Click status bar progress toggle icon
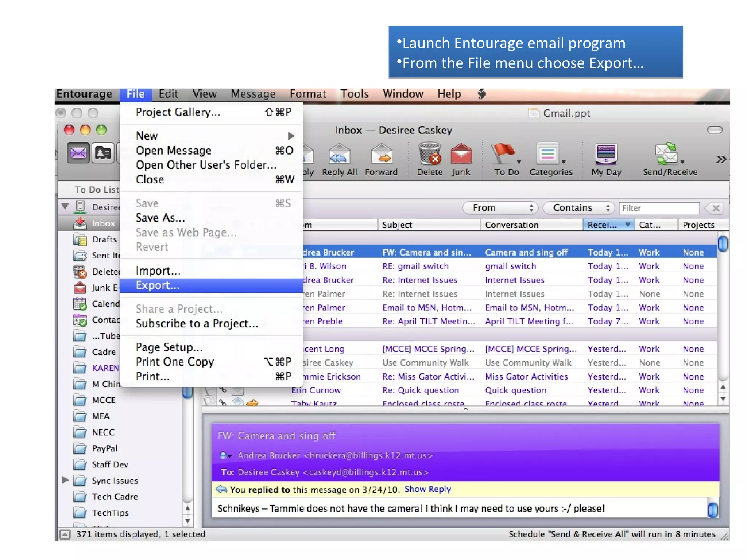This screenshot has height=560, width=747. click(65, 534)
